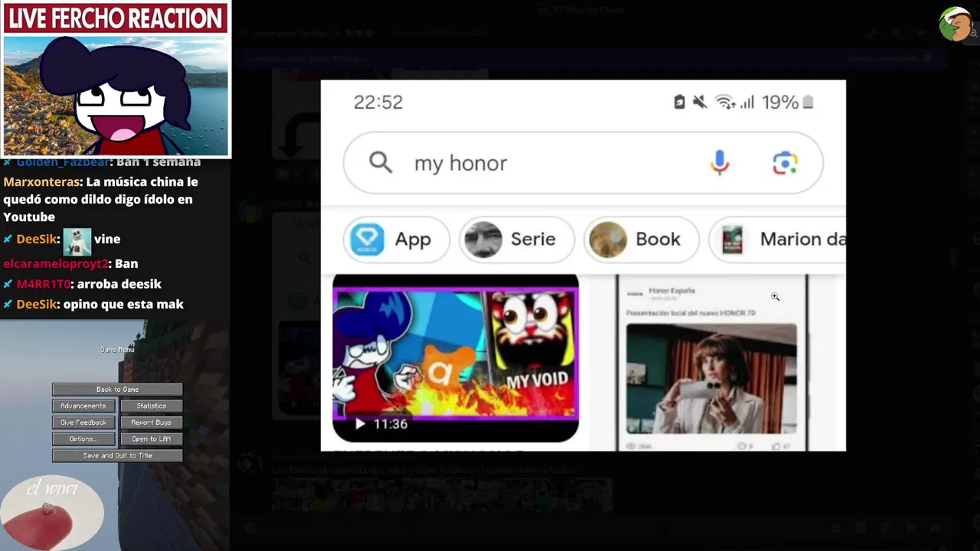
Task: Click the 11:36 video play badge
Action: click(381, 424)
